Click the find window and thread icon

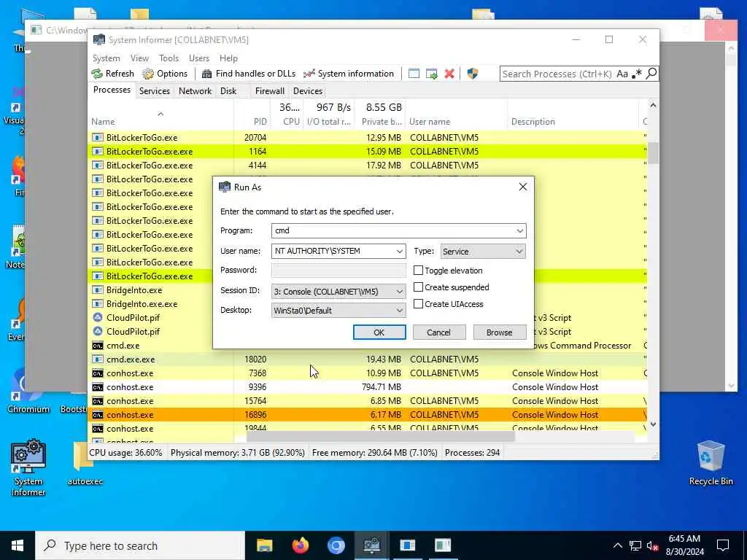pyautogui.click(x=432, y=74)
